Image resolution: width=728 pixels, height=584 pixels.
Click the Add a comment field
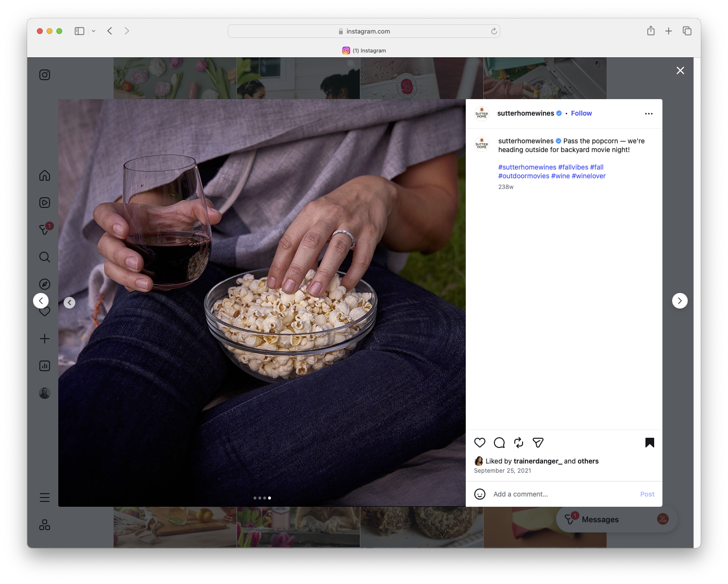coord(520,494)
